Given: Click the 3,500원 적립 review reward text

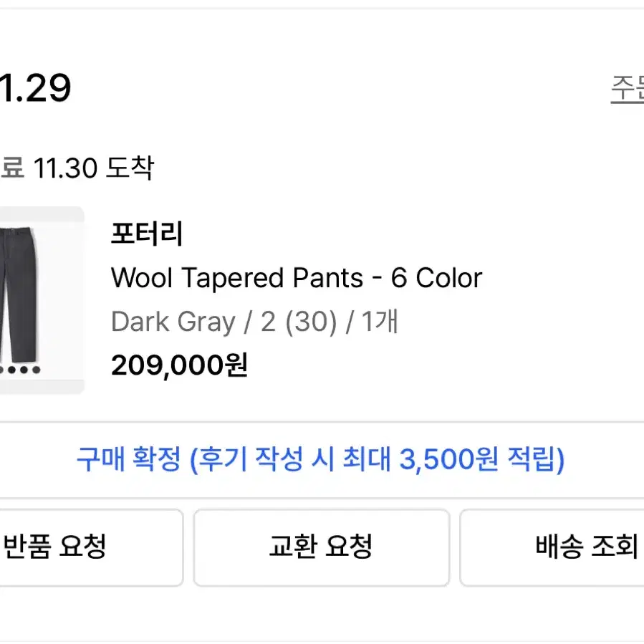Looking at the screenshot, I should click(481, 458).
